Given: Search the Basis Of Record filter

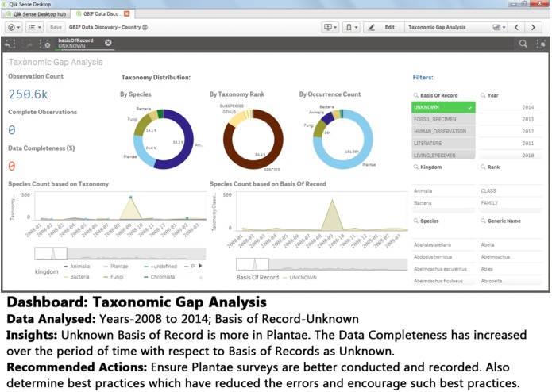Looking at the screenshot, I should click(415, 95).
